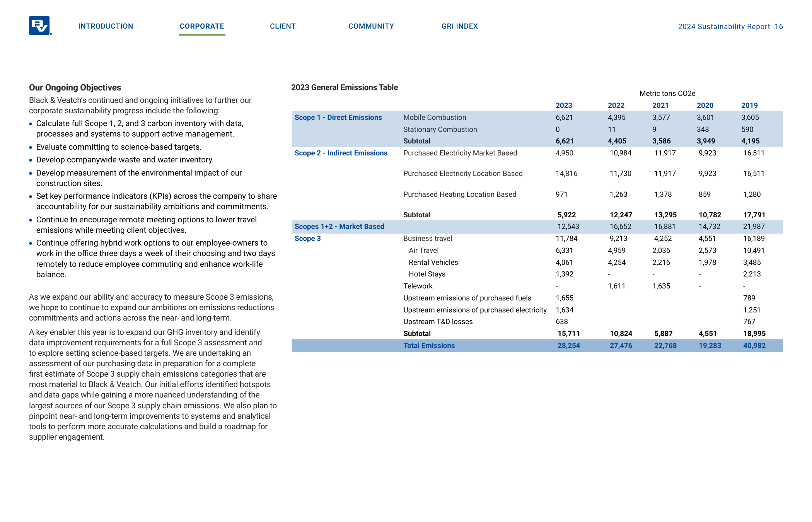The image size is (812, 522).
Task: Select the 'Air Travel' row label
Action: click(x=424, y=251)
